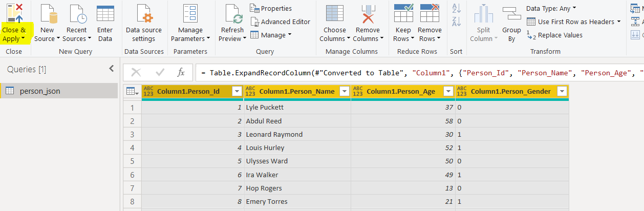
Task: Open the Person_Name column filter dropdown
Action: click(x=344, y=92)
